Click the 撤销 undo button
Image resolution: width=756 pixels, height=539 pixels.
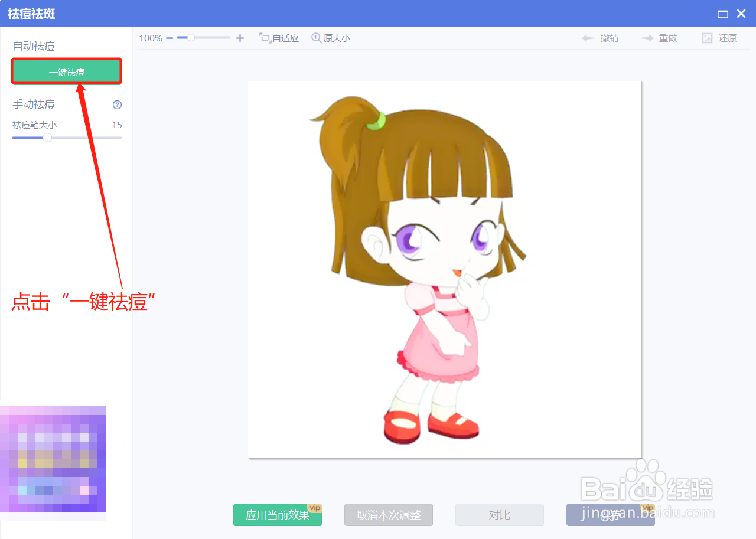(600, 38)
